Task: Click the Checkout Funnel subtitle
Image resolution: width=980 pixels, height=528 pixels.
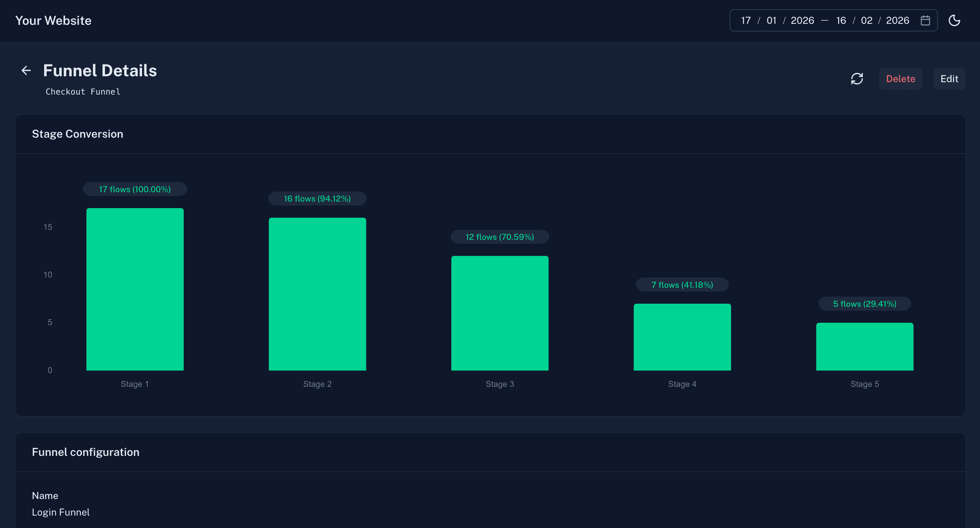Action: [83, 91]
